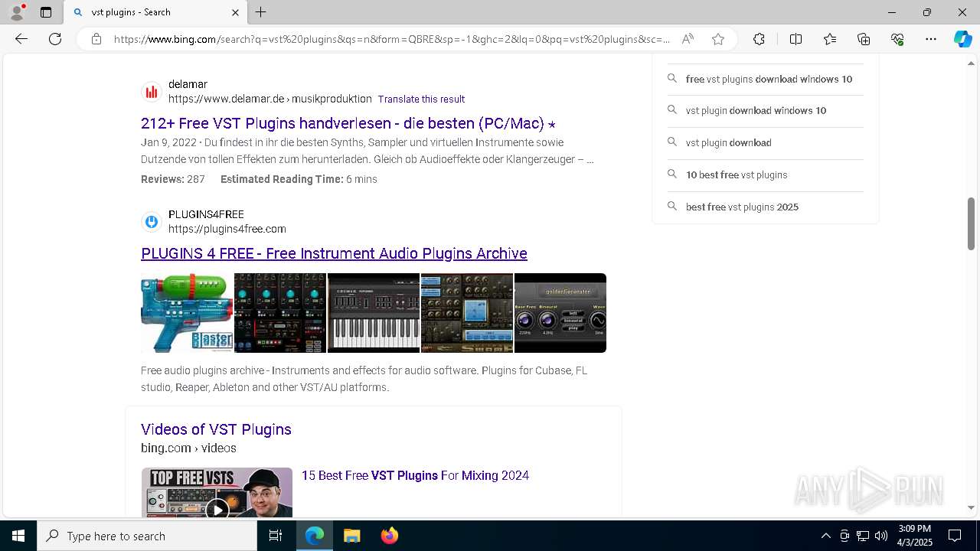The width and height of the screenshot is (980, 551).
Task: Open the Blaster water gun thumbnail
Action: point(187,313)
